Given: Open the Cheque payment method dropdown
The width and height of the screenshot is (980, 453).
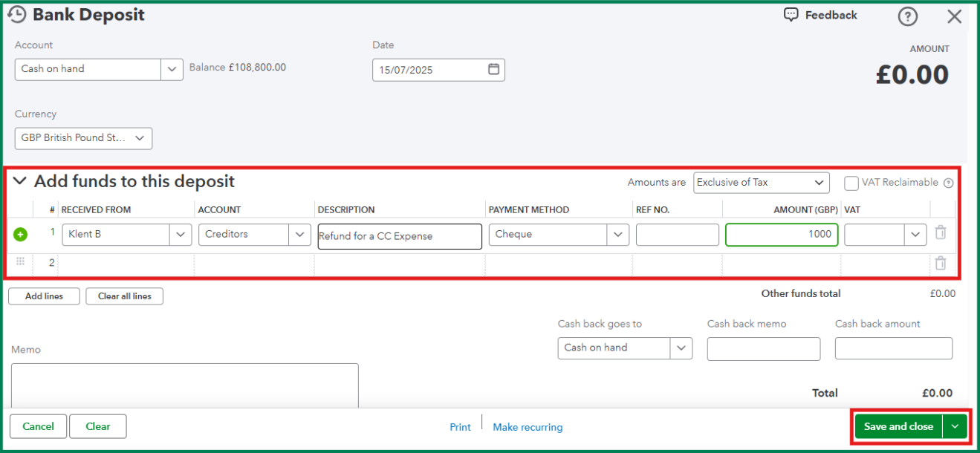Looking at the screenshot, I should point(618,235).
